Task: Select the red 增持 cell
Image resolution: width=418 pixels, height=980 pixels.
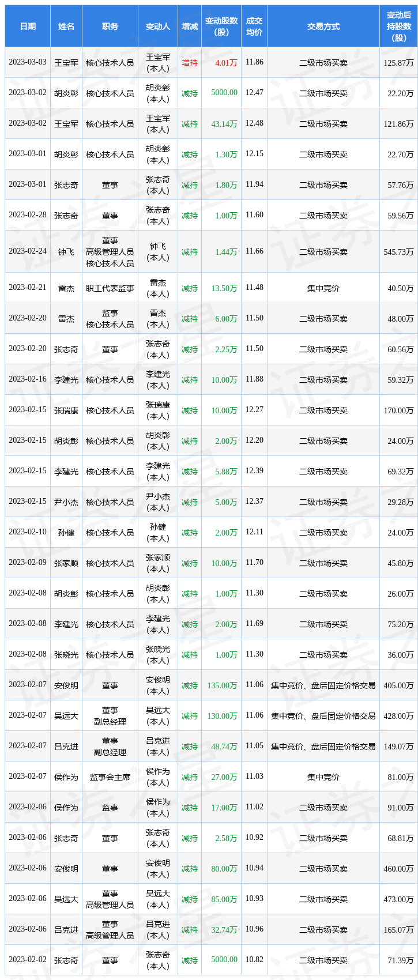Action: pos(190,62)
